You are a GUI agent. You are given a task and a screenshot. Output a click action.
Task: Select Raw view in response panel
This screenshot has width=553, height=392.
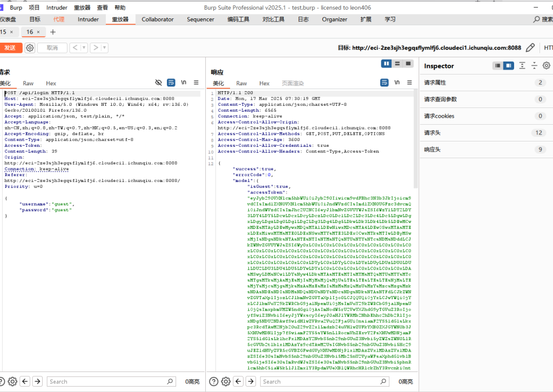click(x=241, y=84)
